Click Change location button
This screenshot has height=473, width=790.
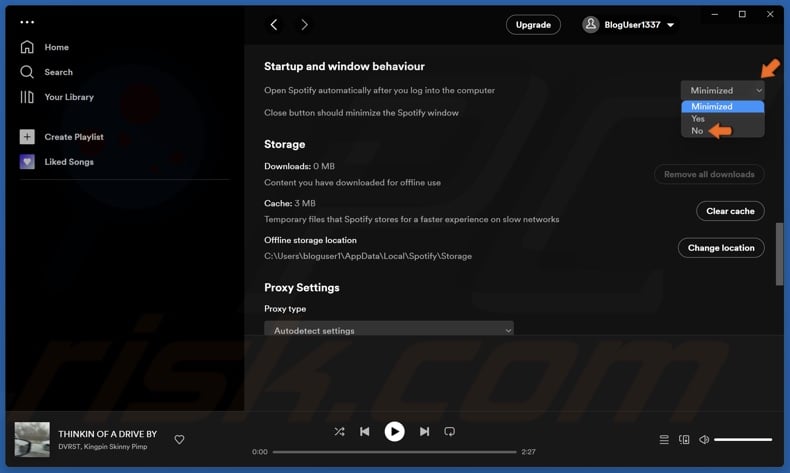[721, 248]
